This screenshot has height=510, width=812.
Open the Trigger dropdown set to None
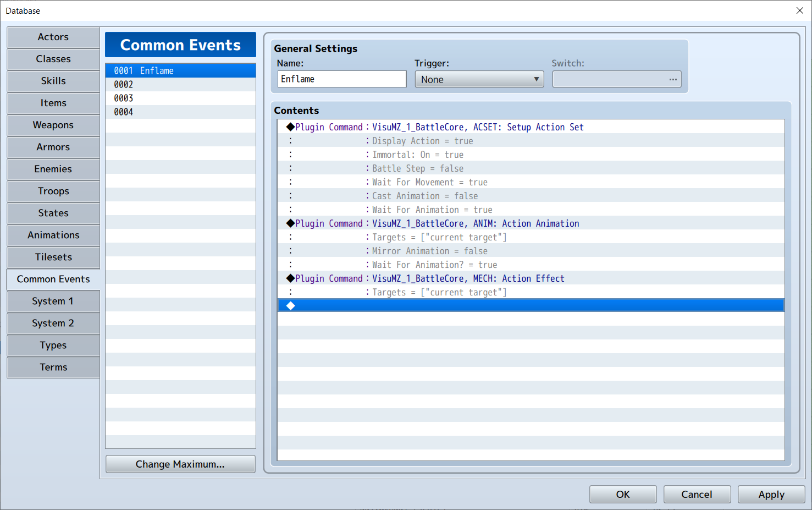coord(479,79)
